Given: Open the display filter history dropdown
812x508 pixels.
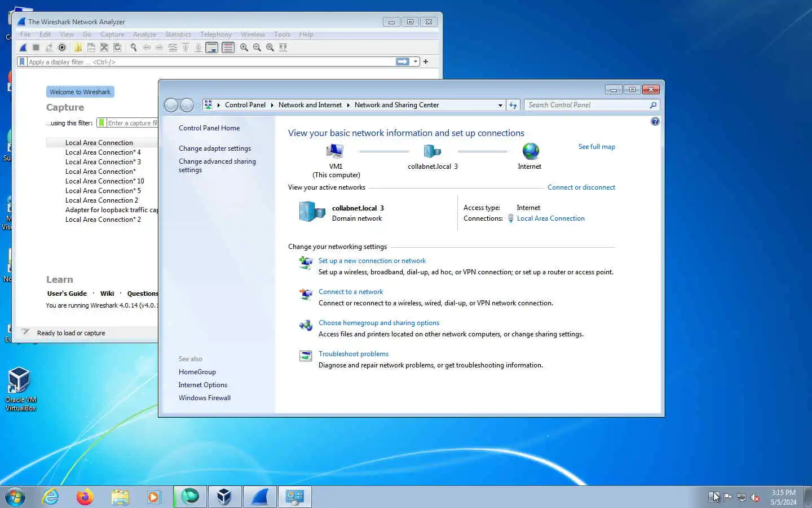Looking at the screenshot, I should click(416, 62).
